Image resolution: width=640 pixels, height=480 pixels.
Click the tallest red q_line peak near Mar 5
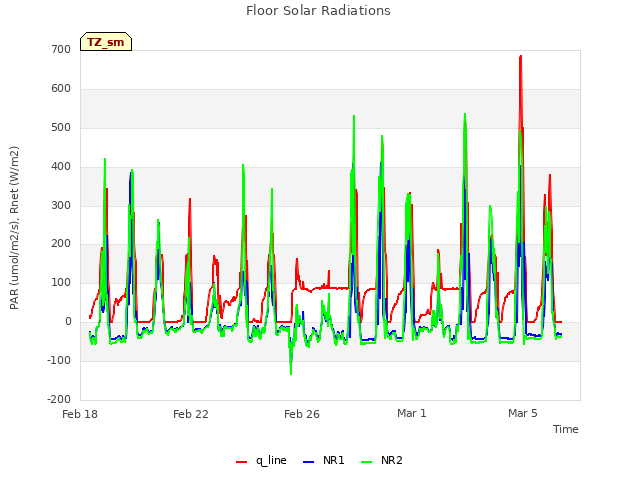520,56
